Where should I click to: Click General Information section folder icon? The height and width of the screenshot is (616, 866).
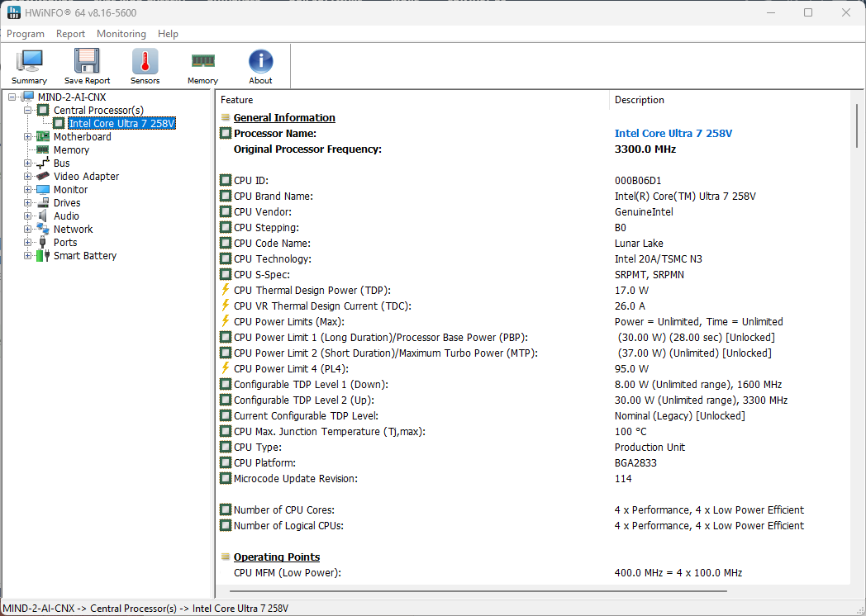click(x=226, y=117)
